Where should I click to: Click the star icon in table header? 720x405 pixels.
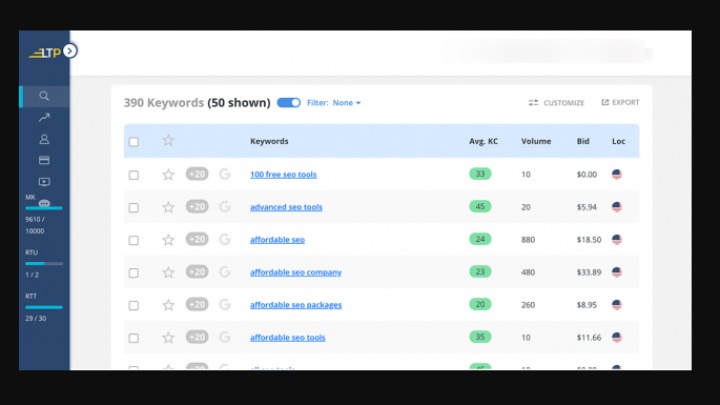click(x=169, y=140)
